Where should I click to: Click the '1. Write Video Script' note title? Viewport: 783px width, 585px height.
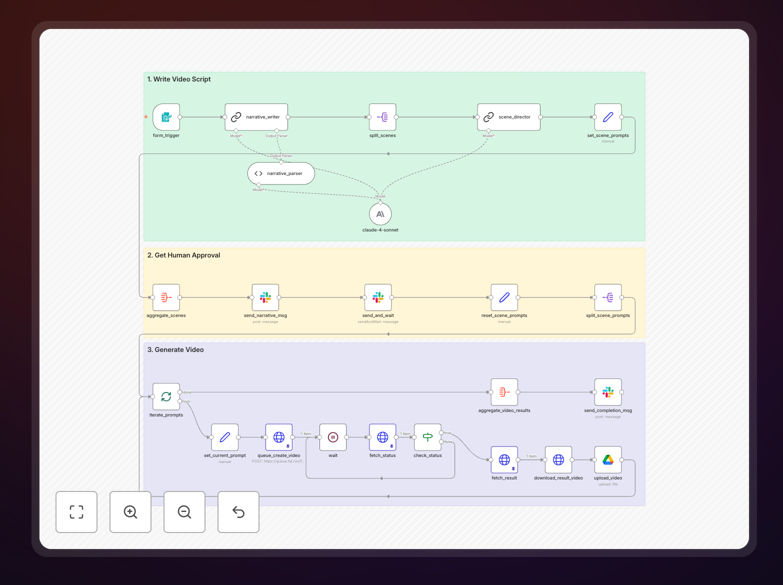[179, 79]
